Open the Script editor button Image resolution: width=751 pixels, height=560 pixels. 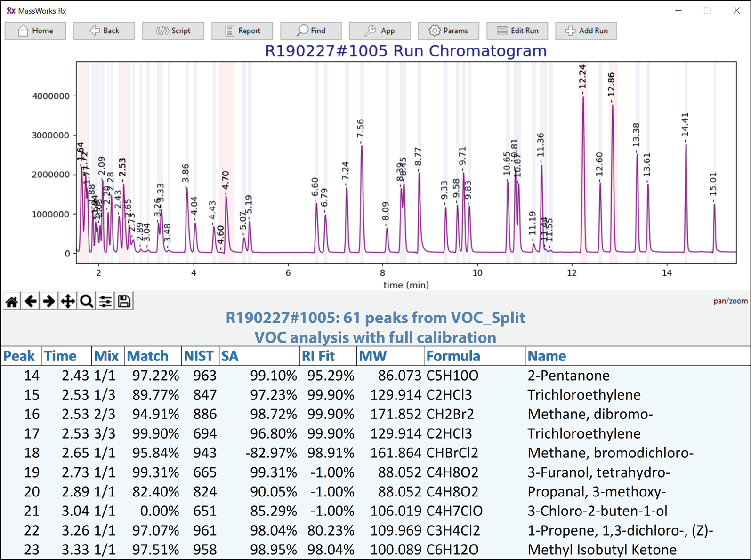click(173, 31)
